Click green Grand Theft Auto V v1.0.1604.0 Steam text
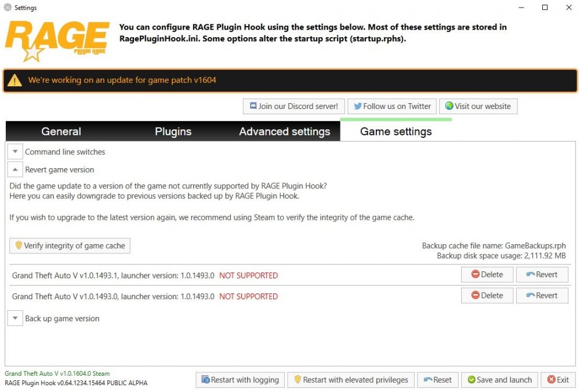The width and height of the screenshot is (580, 392). [57, 373]
